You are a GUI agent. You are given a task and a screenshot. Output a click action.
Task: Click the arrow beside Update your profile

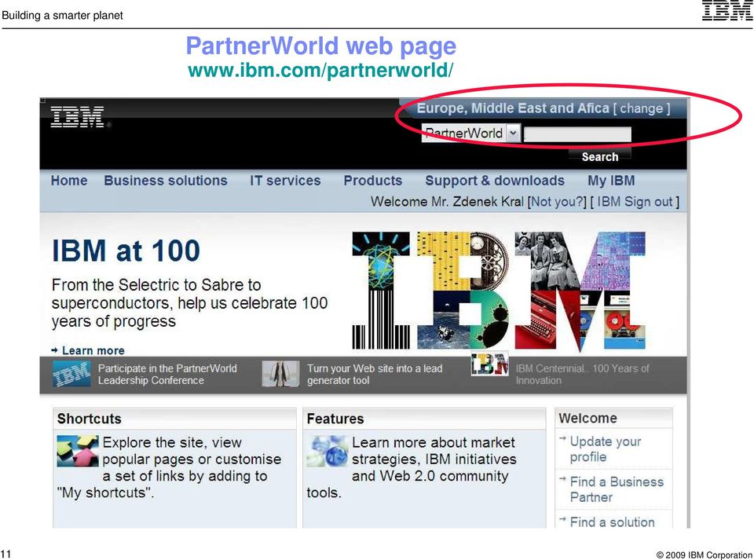(562, 438)
